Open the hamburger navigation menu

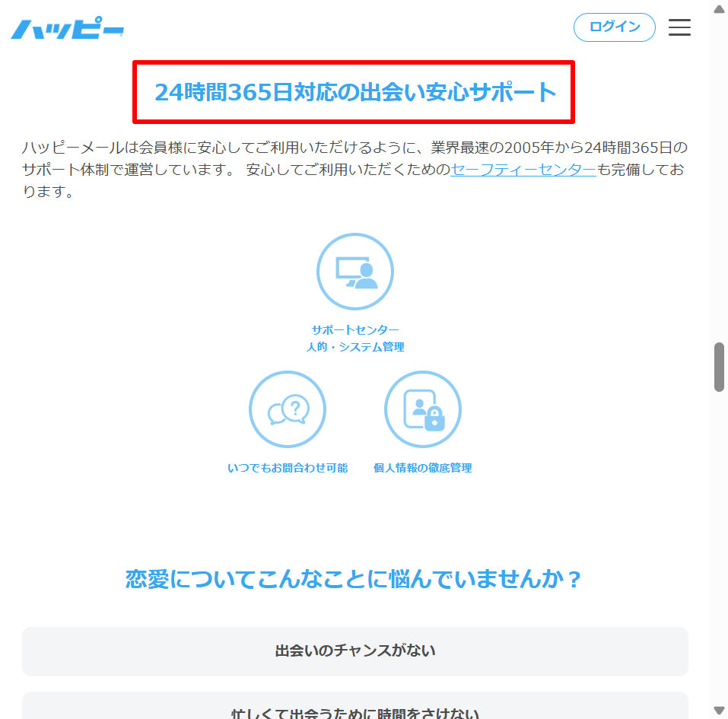coord(679,27)
